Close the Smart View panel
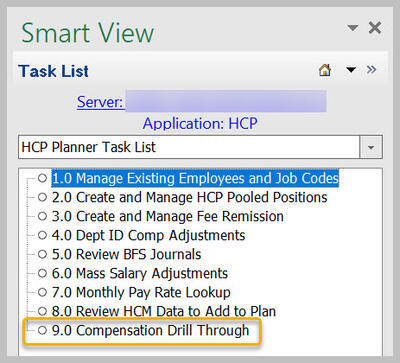The width and height of the screenshot is (400, 363). click(x=375, y=27)
